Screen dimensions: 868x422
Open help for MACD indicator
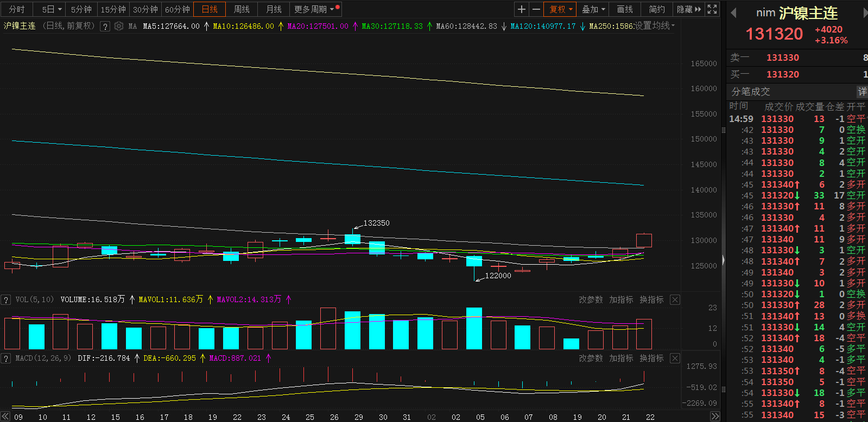click(x=6, y=358)
